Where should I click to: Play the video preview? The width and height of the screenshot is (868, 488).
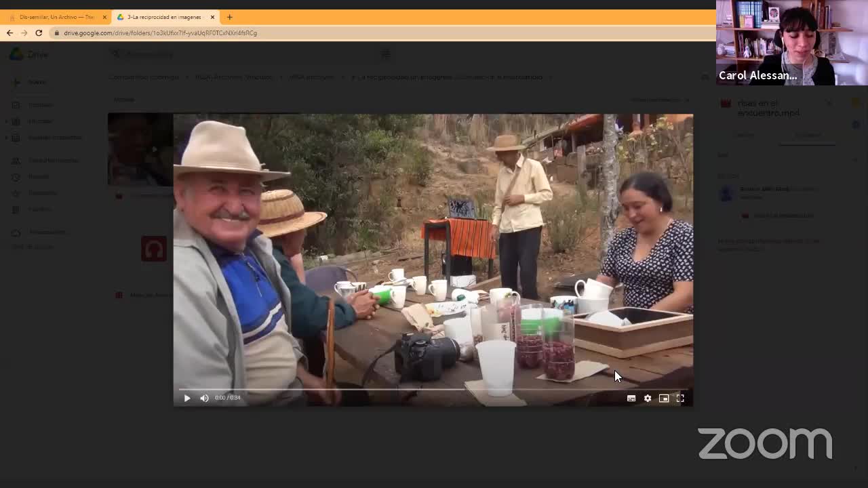click(x=187, y=398)
